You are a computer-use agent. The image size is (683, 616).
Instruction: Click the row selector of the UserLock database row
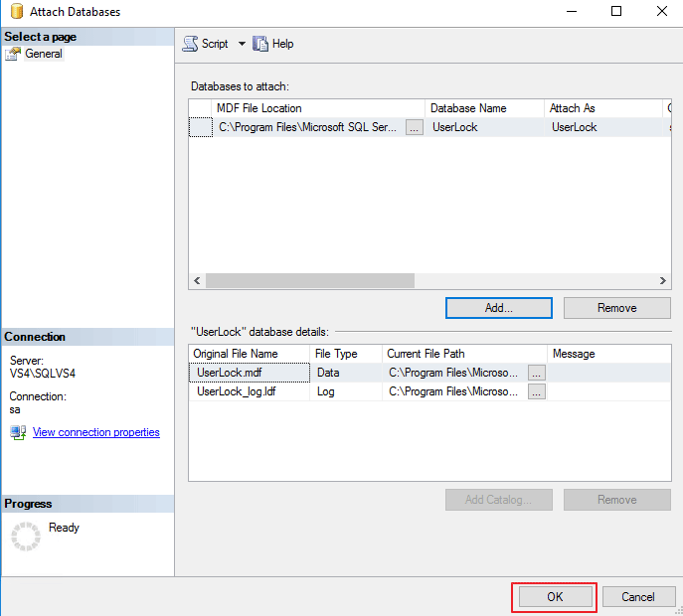coord(201,127)
